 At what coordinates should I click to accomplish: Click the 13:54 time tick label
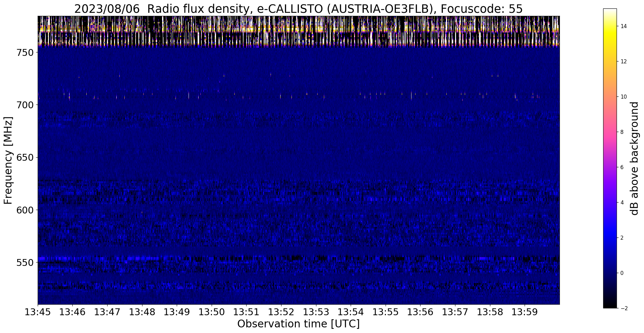click(351, 312)
